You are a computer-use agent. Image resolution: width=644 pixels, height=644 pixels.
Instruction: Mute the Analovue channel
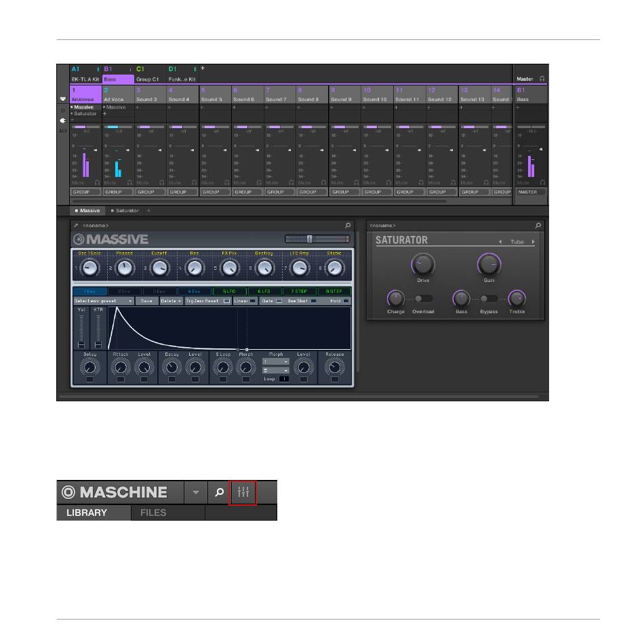pyautogui.click(x=78, y=182)
